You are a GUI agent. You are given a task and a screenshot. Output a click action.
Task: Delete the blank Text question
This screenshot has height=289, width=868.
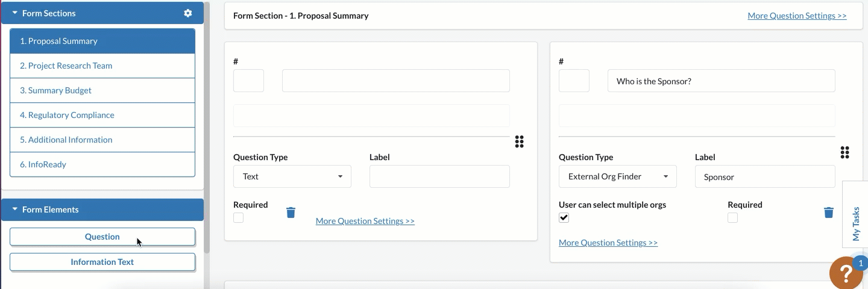coord(291,213)
